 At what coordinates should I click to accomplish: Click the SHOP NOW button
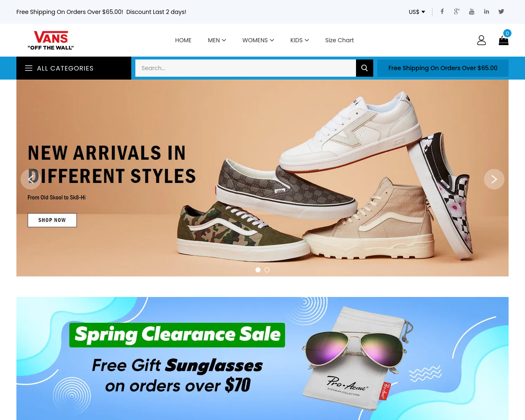(x=52, y=220)
